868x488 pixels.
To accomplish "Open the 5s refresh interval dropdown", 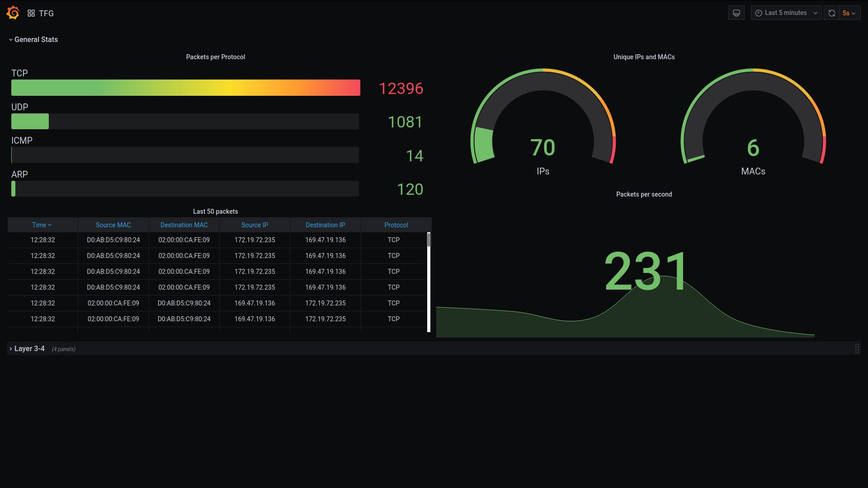I will 849,13.
